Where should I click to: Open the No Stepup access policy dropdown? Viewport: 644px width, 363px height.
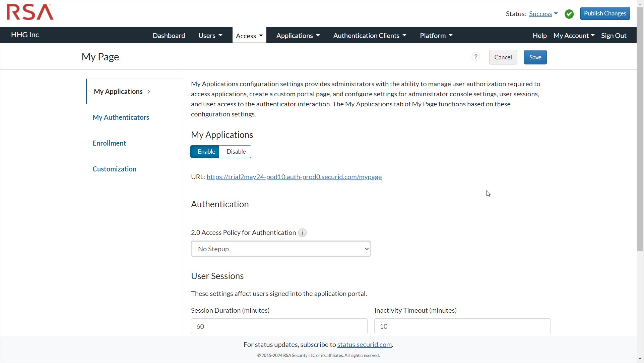coord(281,249)
